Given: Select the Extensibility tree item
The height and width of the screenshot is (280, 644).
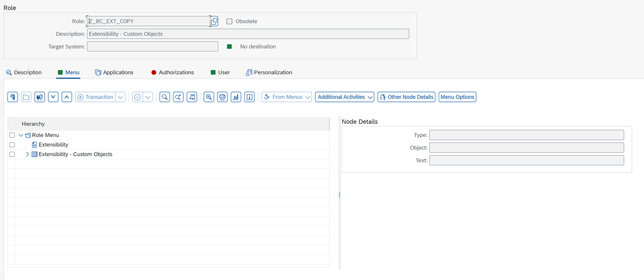Looking at the screenshot, I should pyautogui.click(x=54, y=145).
